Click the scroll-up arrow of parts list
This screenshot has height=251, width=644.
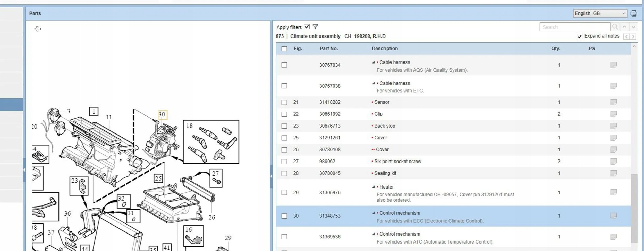pyautogui.click(x=634, y=46)
